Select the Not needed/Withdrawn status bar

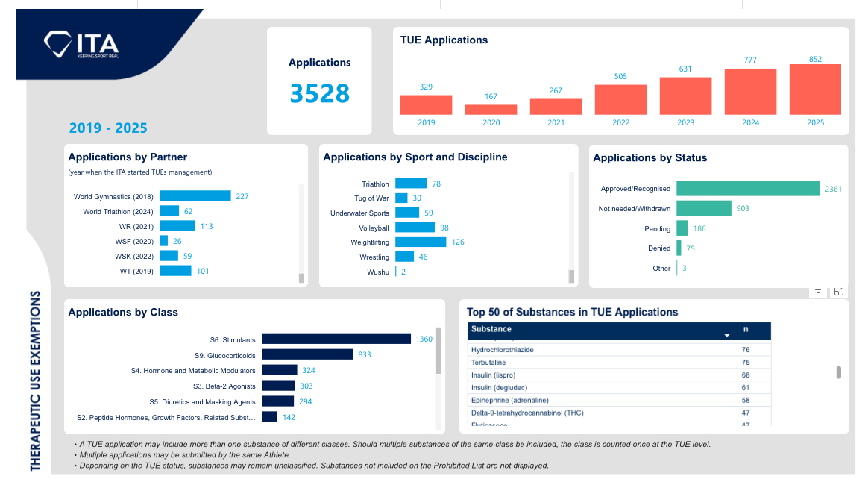tap(703, 208)
